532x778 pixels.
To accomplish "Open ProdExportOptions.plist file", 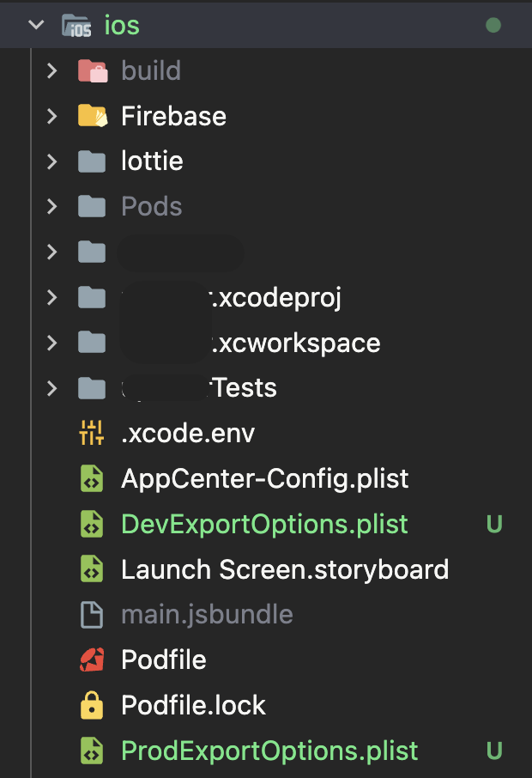I will (269, 751).
